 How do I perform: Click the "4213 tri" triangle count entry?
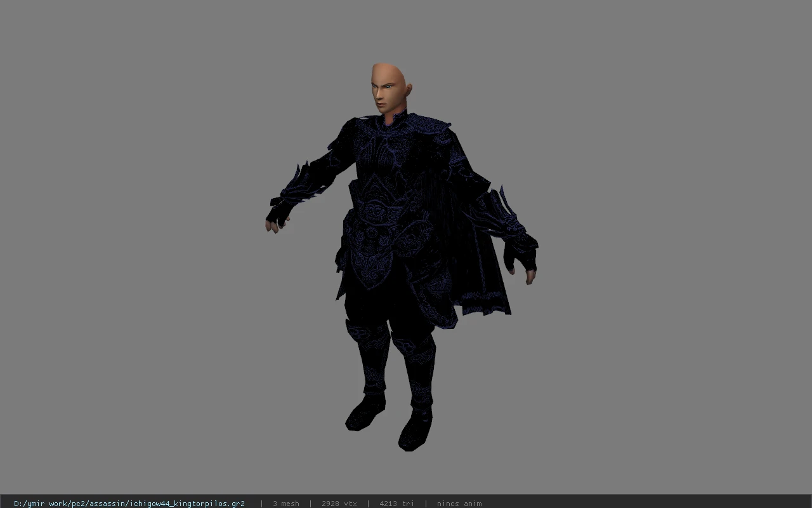click(x=396, y=504)
